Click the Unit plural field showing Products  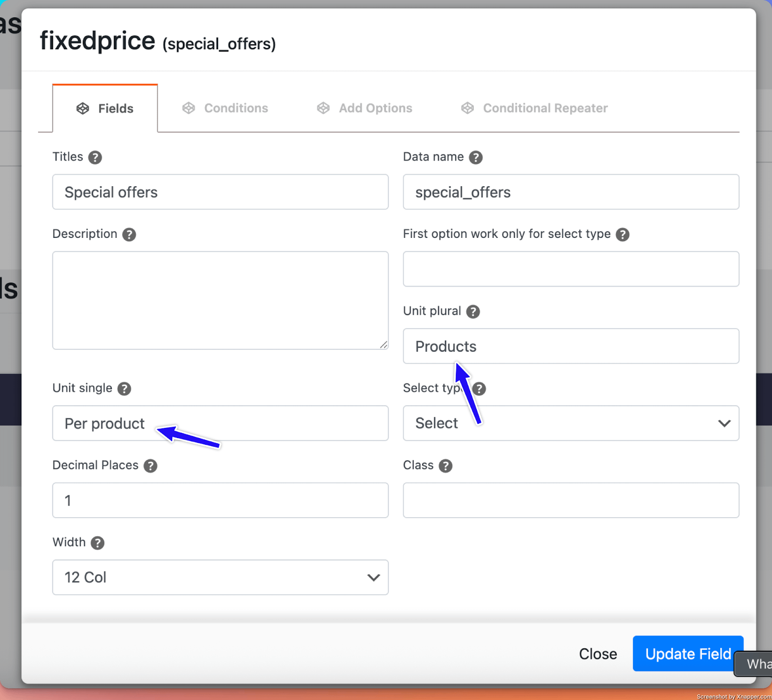click(x=571, y=346)
